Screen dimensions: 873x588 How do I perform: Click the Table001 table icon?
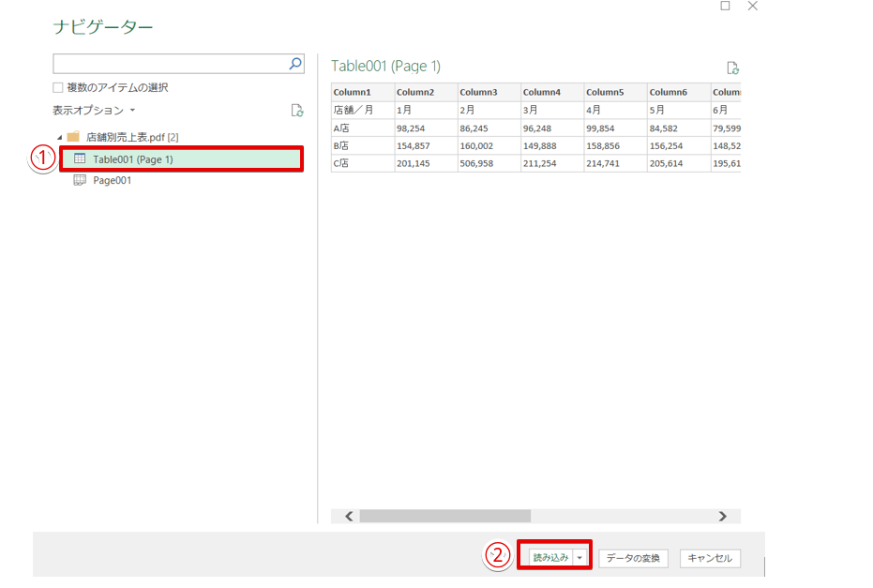tap(82, 158)
